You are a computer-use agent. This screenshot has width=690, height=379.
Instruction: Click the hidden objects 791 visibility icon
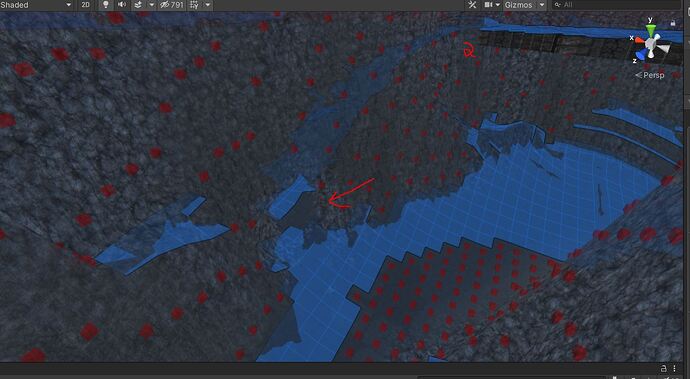172,5
